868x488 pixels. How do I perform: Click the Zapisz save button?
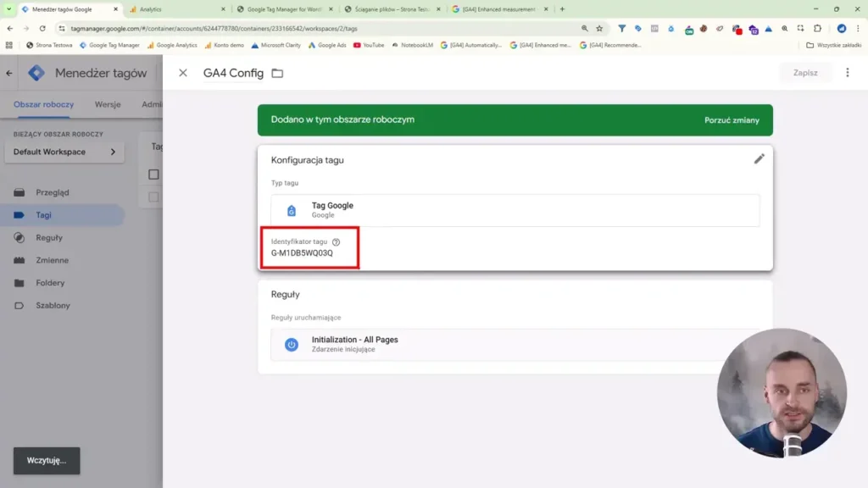click(805, 73)
